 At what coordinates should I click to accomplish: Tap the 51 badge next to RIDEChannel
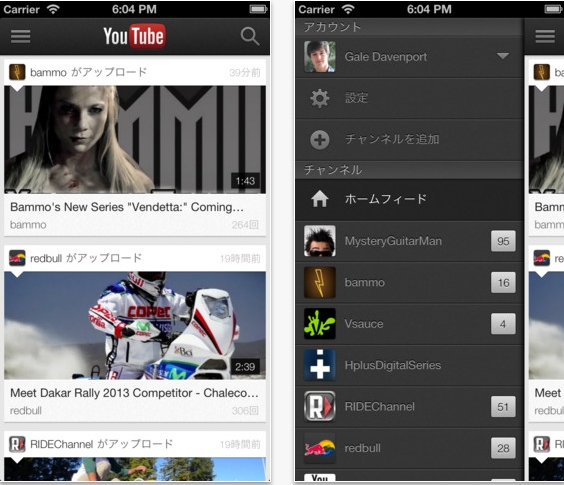pyautogui.click(x=503, y=407)
